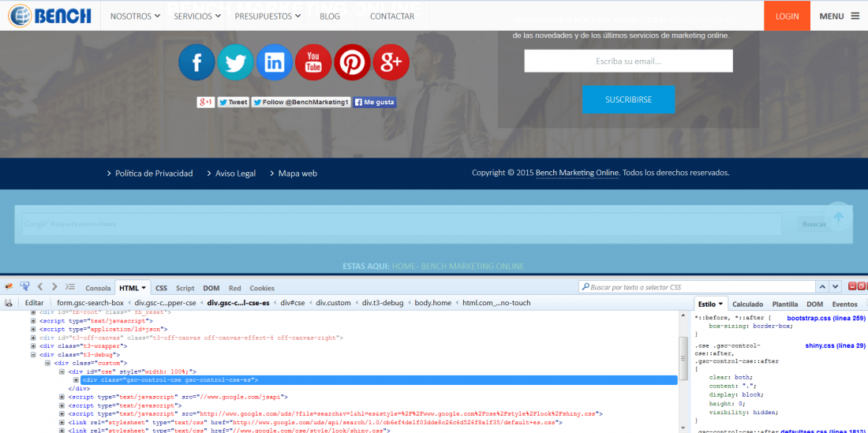Open the YouTube round social icon
The image size is (868, 433).
[313, 62]
